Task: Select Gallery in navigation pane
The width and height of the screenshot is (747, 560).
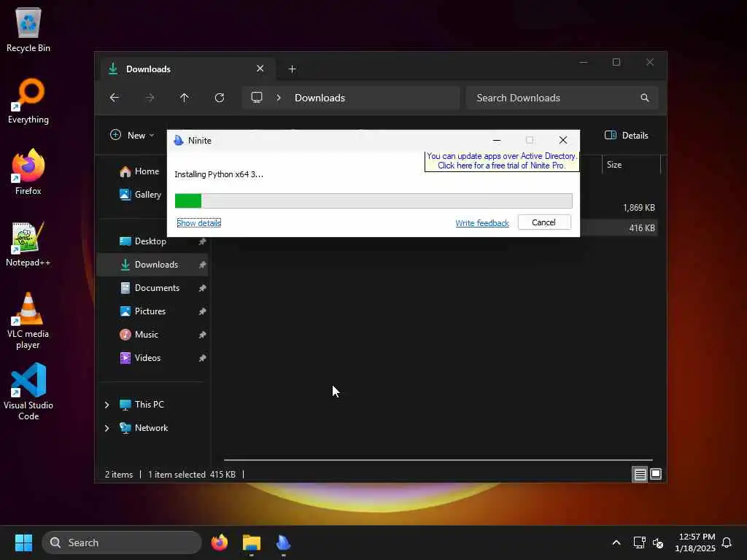Action: click(141, 194)
